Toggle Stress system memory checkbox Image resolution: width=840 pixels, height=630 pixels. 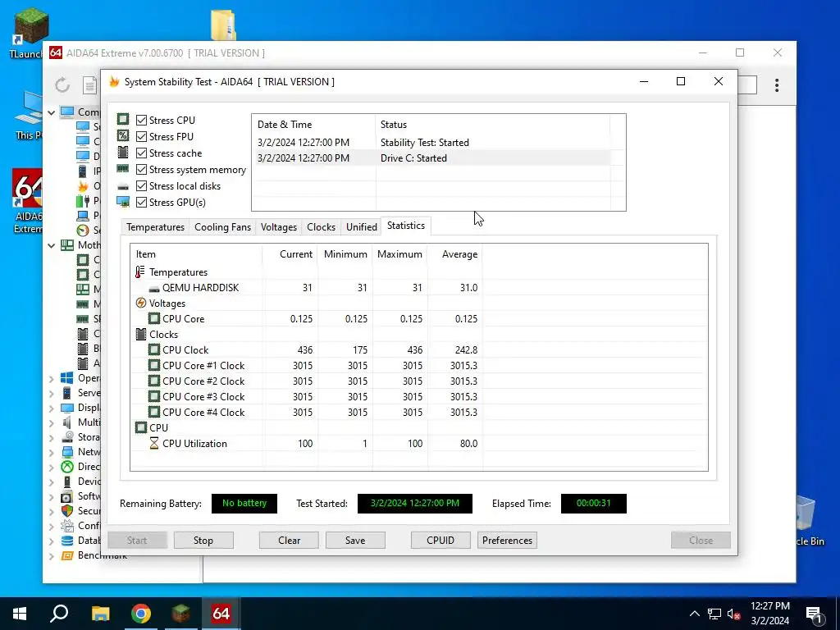pos(141,169)
